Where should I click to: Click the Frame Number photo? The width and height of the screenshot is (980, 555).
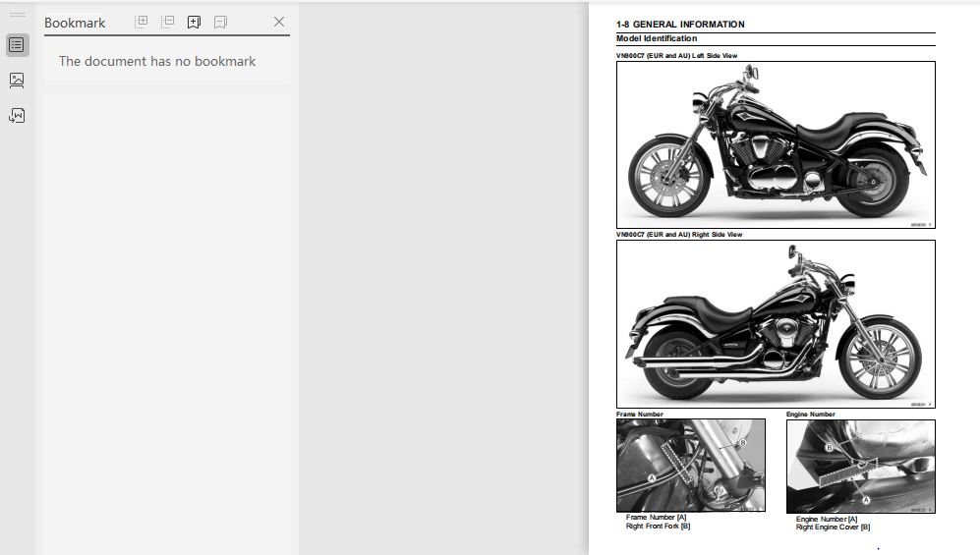click(691, 465)
